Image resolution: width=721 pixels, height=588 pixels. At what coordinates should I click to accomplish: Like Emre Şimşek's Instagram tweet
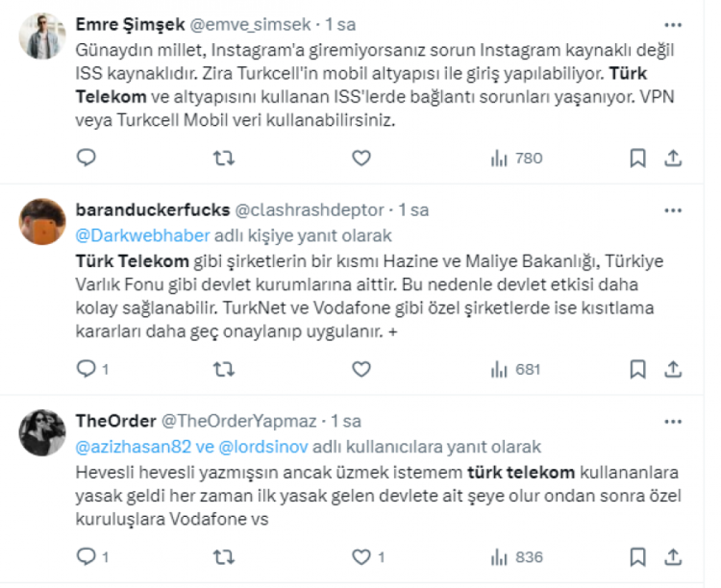point(361,159)
